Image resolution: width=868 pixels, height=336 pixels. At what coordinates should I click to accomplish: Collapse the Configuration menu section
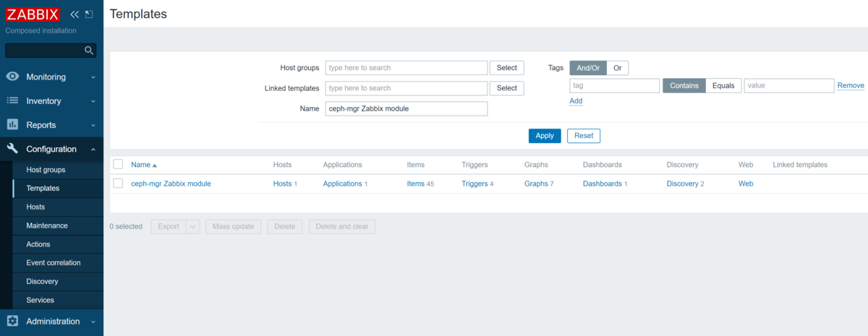point(93,150)
